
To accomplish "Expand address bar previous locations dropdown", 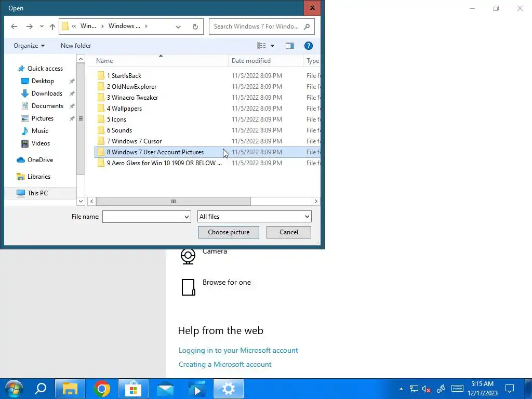I will coord(178,26).
